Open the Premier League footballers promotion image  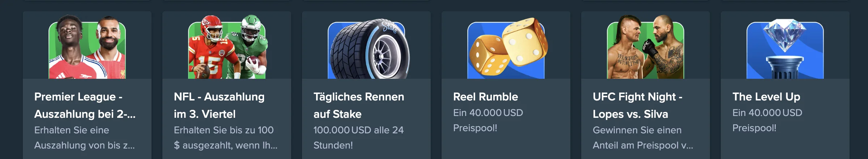pos(87,47)
